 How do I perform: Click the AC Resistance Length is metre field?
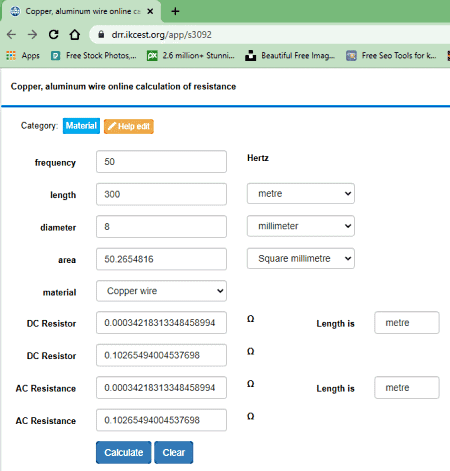tap(407, 388)
